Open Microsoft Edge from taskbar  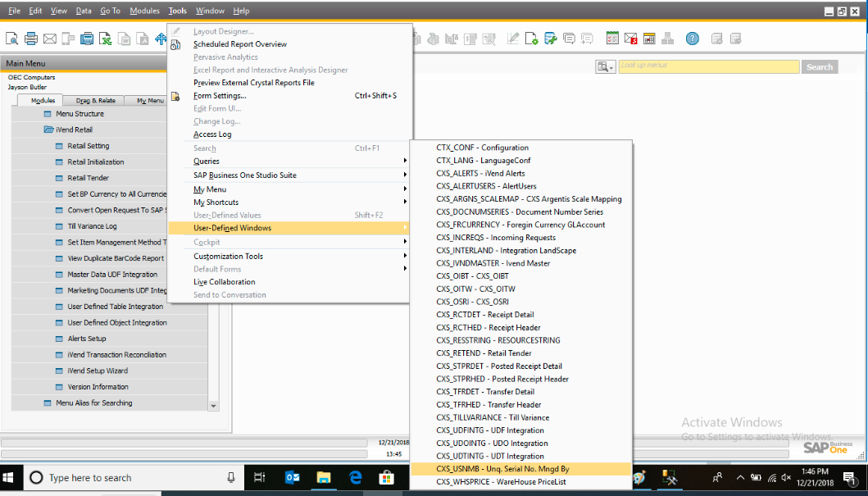(x=355, y=478)
